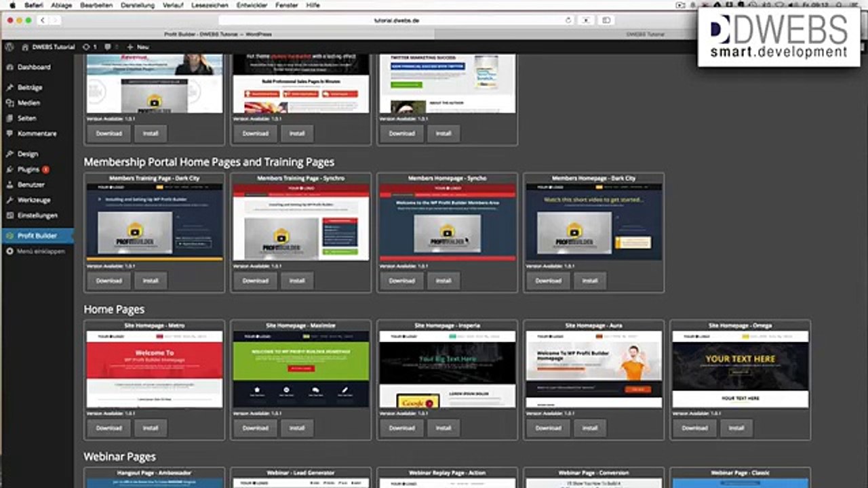
Task: Click the Safari back arrow
Action: pyautogui.click(x=43, y=20)
